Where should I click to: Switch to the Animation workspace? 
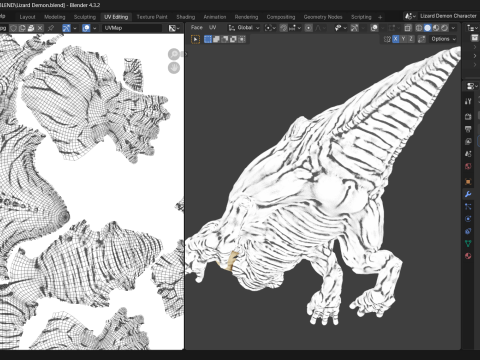tap(215, 17)
